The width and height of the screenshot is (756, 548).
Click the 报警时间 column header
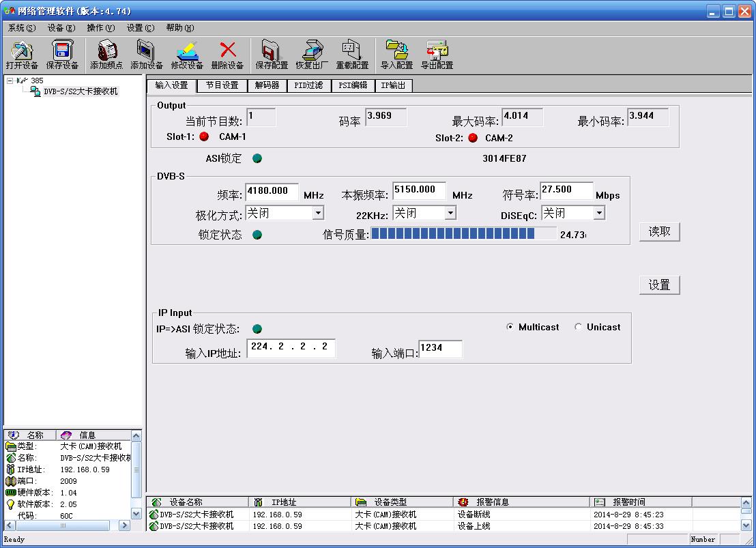click(640, 502)
